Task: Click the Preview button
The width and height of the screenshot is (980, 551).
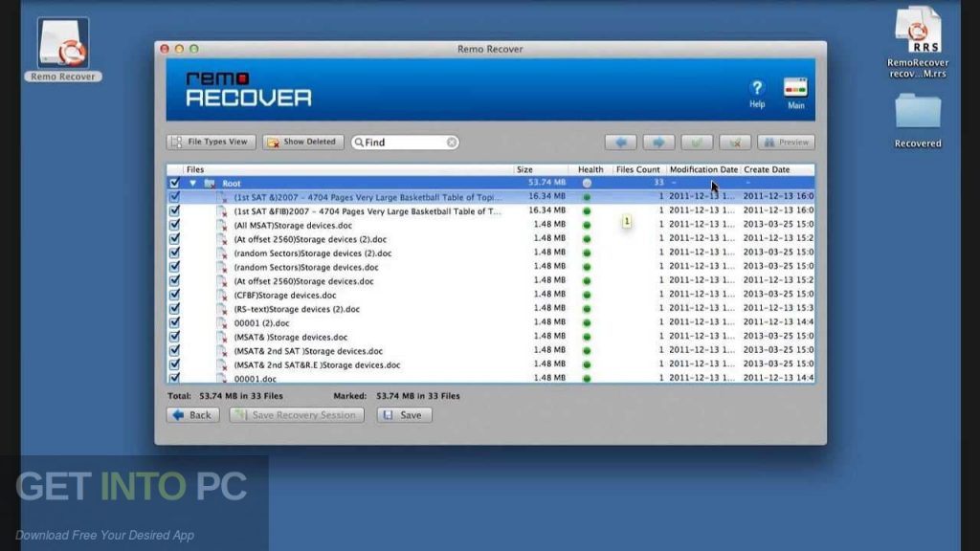Action: (785, 142)
